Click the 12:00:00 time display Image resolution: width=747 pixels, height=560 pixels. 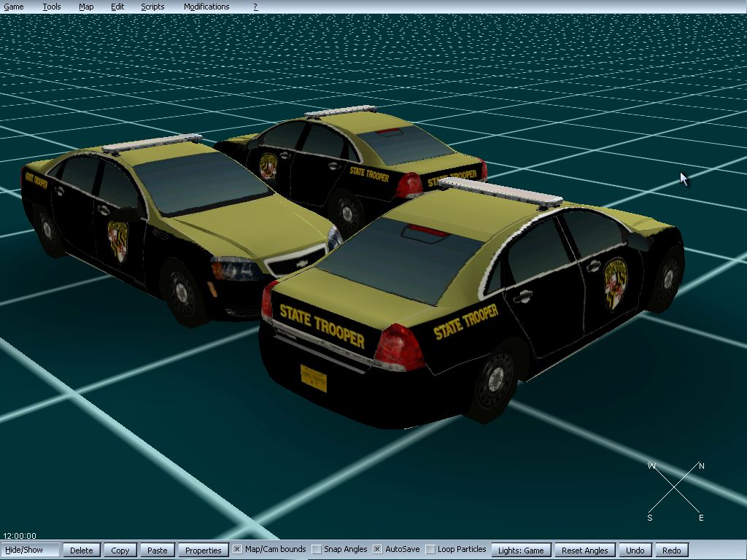point(20,536)
